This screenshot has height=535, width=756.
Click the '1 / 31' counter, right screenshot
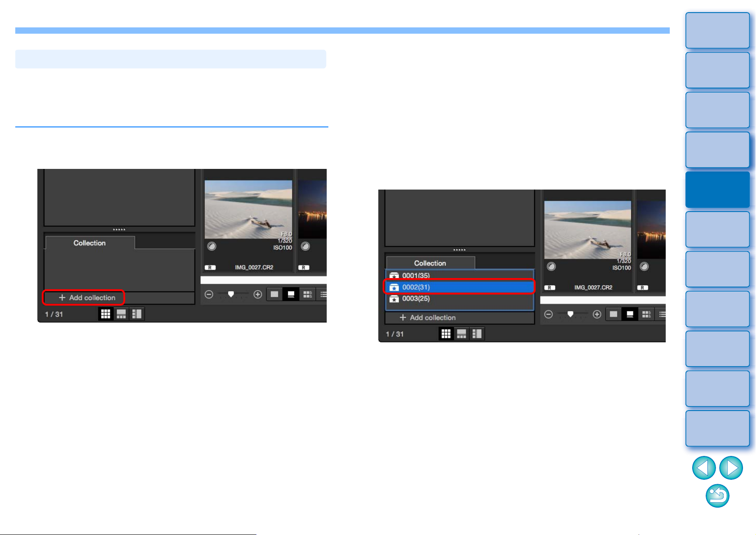click(395, 334)
